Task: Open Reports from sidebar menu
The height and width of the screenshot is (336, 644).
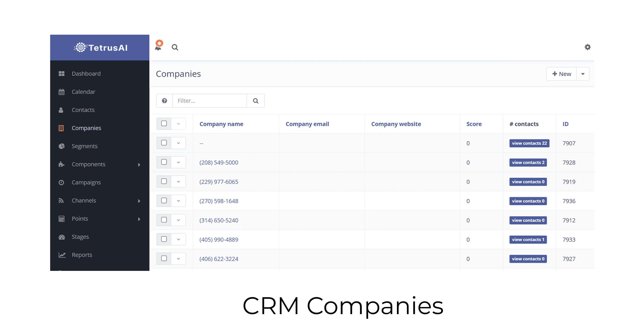Action: [x=82, y=255]
